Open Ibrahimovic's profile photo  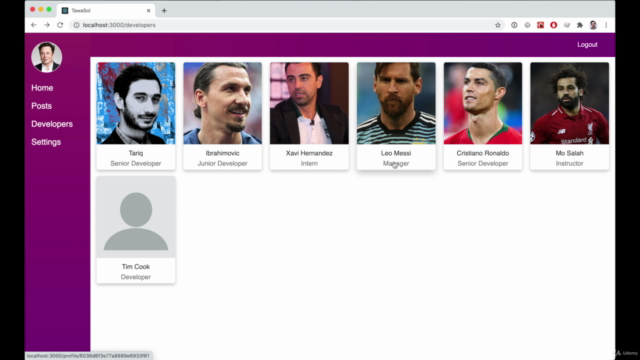click(x=222, y=103)
